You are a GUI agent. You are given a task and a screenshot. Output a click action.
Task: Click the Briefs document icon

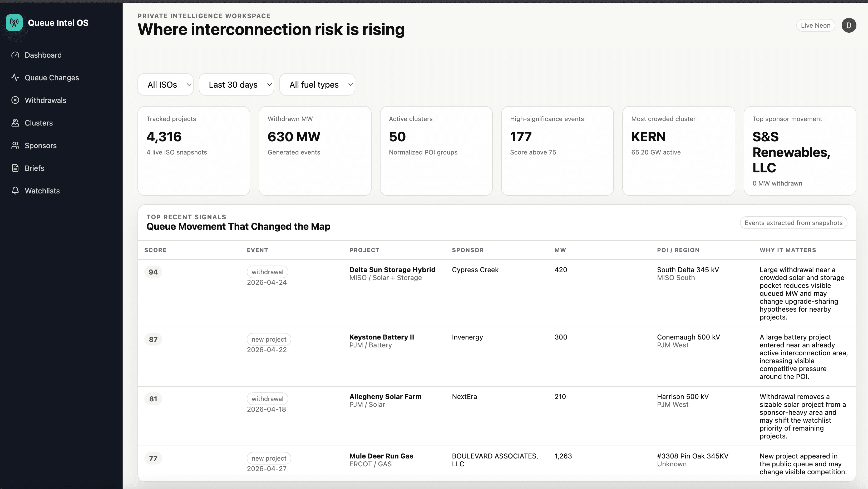pos(15,168)
